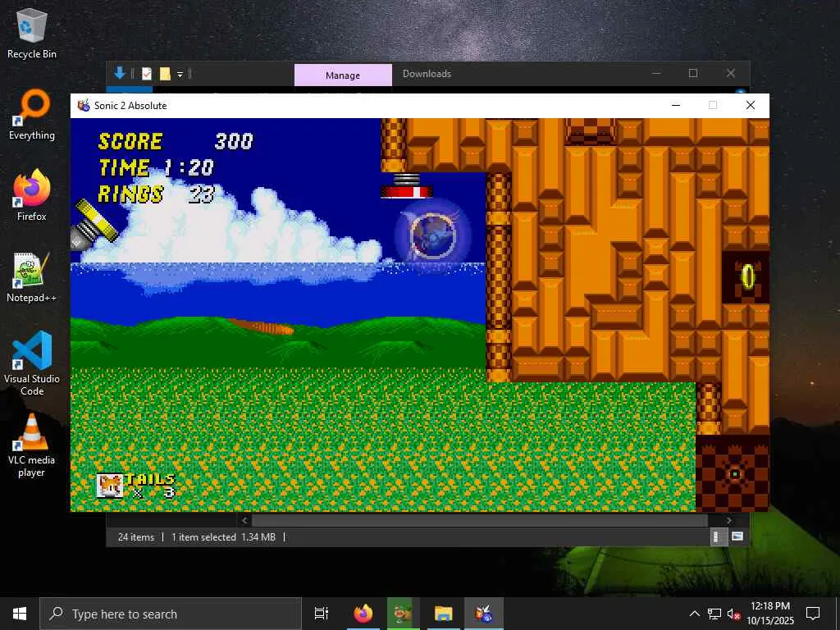Open the VLC media player desktop shortcut
Image resolution: width=840 pixels, height=630 pixels.
click(x=32, y=445)
